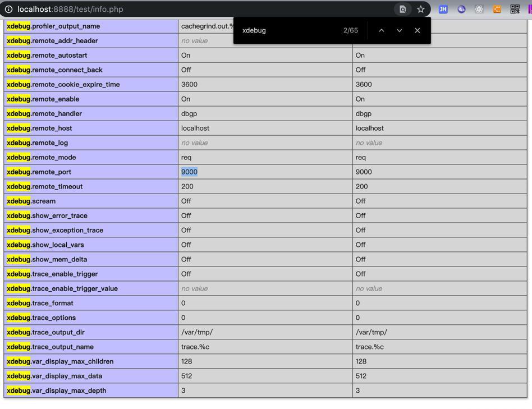Select the xdebug.trace_options directive

click(x=41, y=318)
